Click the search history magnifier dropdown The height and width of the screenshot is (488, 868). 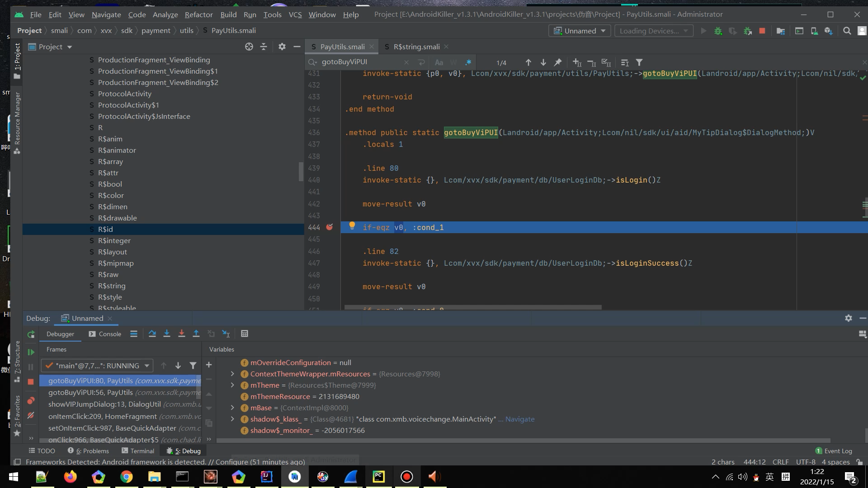coord(312,62)
